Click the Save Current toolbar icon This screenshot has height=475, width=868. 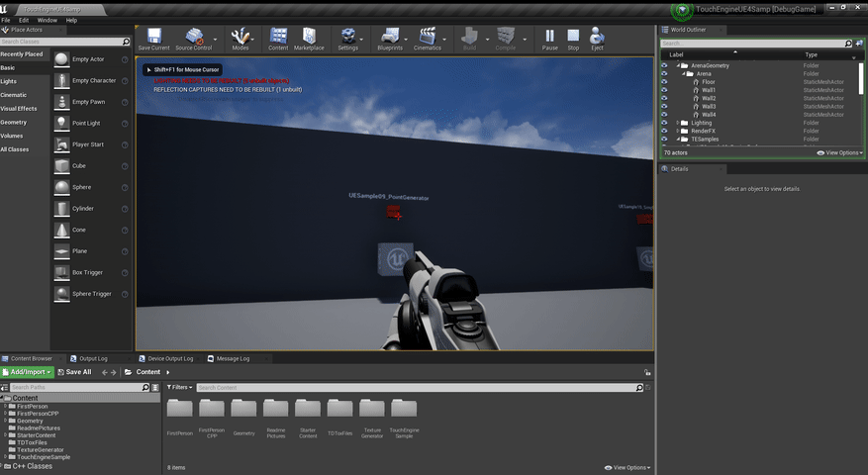coord(152,39)
